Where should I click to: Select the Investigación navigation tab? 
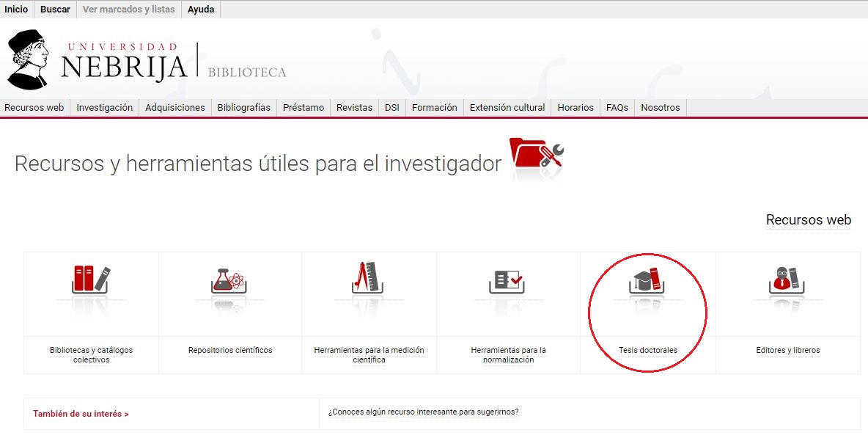(105, 108)
